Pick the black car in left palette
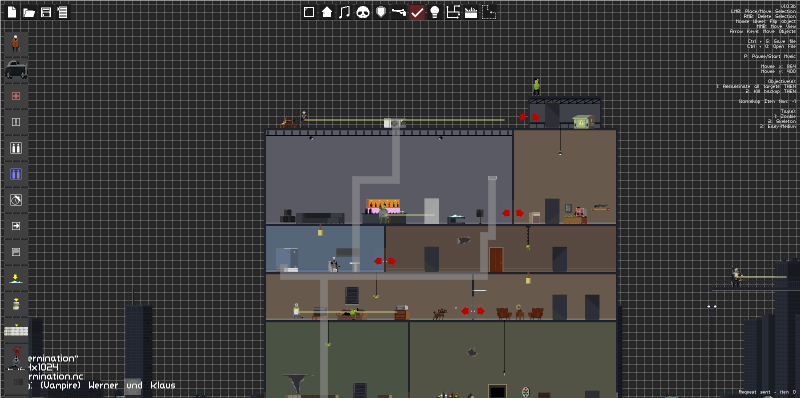Image resolution: width=800 pixels, height=398 pixels. (x=16, y=69)
